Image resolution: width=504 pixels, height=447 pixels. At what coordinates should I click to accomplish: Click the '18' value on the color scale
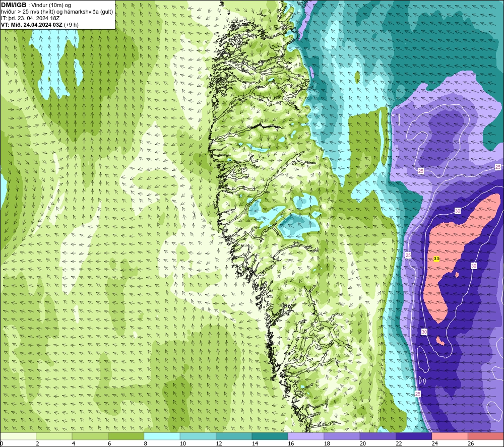[x=327, y=443]
